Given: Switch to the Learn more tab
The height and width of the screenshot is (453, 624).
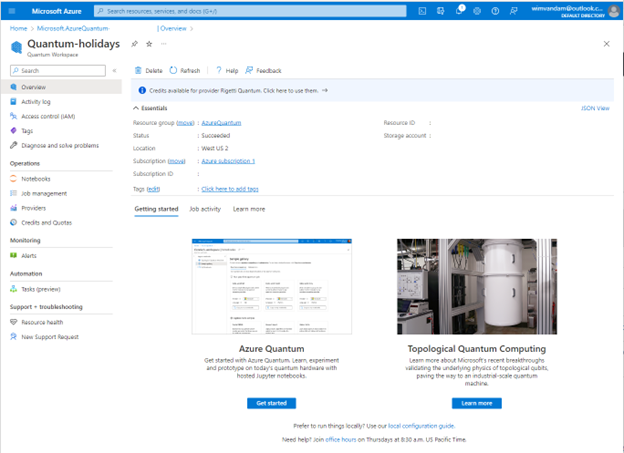Looking at the screenshot, I should click(x=249, y=209).
